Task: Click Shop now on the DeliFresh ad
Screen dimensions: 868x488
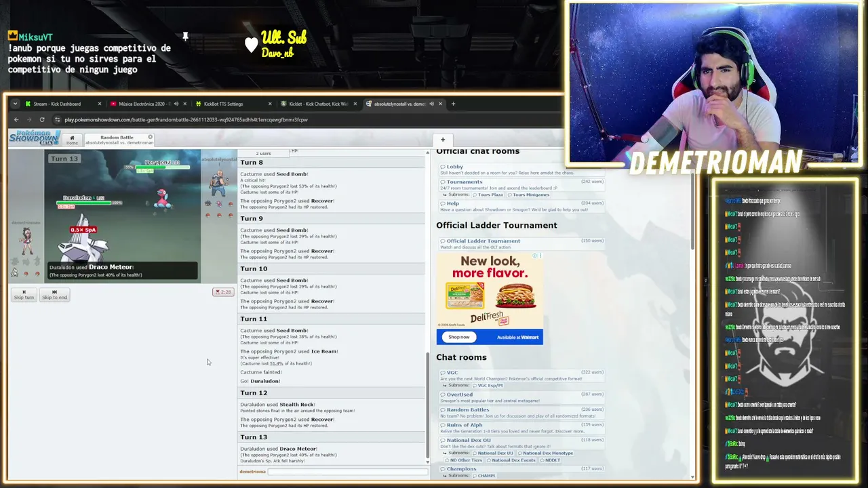Action: 459,337
